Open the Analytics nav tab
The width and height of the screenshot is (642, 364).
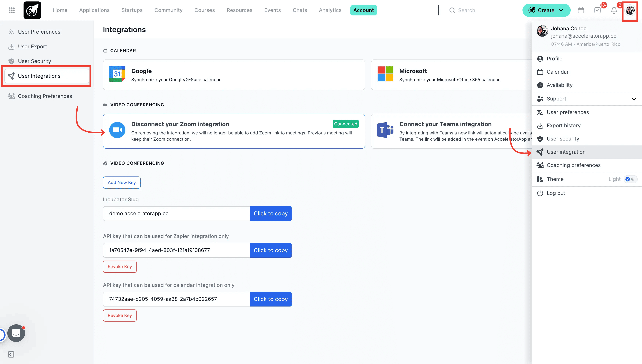tap(330, 10)
